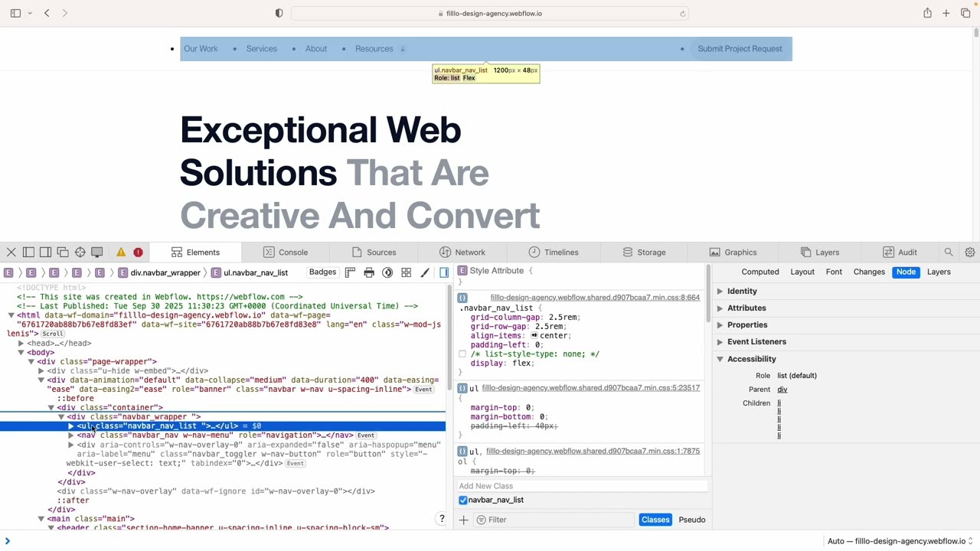This screenshot has height=551, width=980.
Task: Detach inspector into separate window
Action: pyautogui.click(x=63, y=252)
